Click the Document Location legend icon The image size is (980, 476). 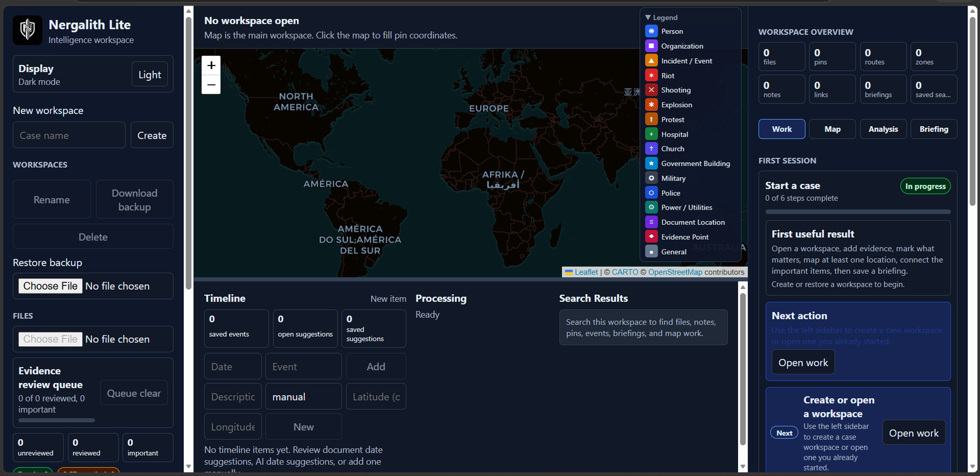click(x=652, y=222)
